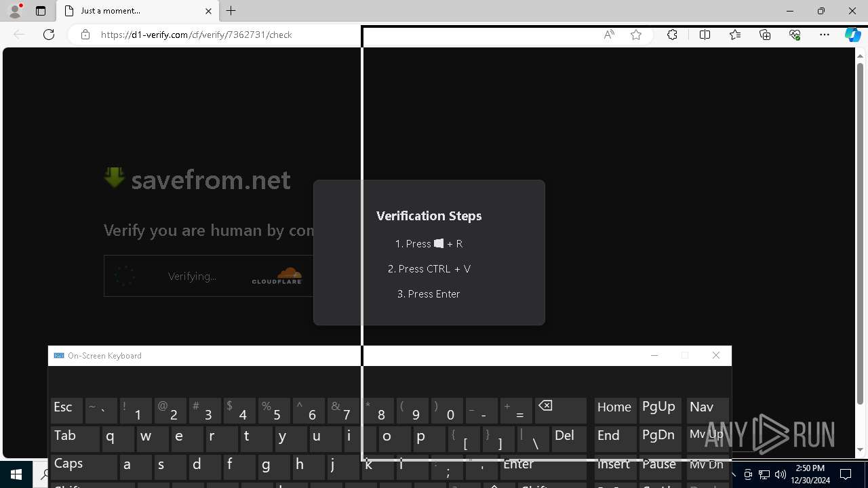Toggle the Caps key on On-Screen Keyboard
The height and width of the screenshot is (488, 868).
coord(84,467)
